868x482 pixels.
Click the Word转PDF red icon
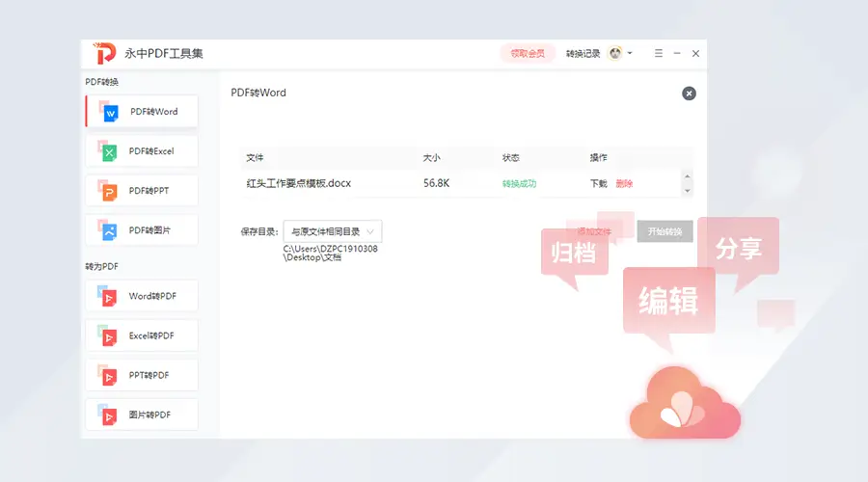pyautogui.click(x=108, y=296)
